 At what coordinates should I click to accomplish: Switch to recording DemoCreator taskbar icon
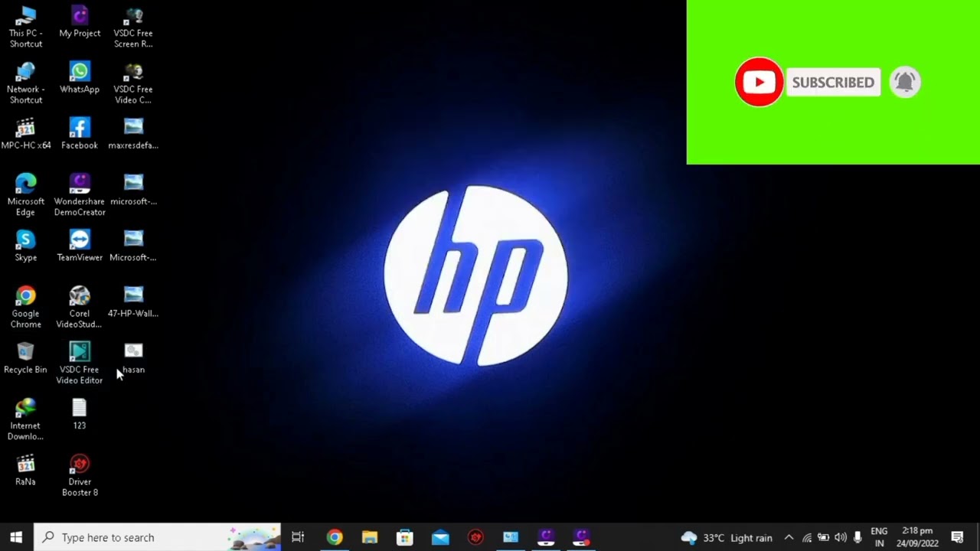coord(581,537)
